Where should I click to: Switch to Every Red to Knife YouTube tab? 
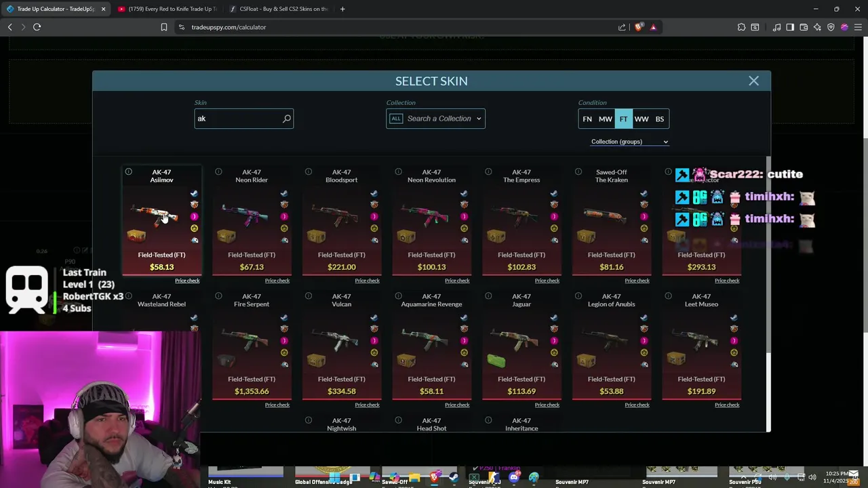(167, 9)
